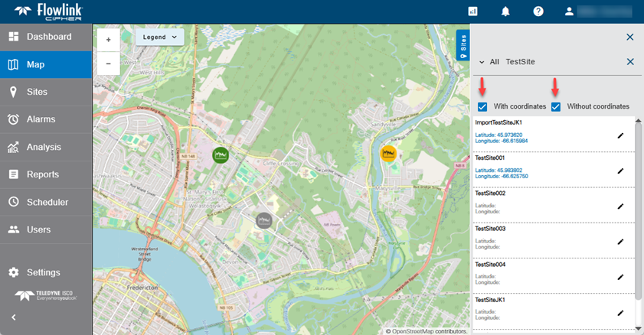The image size is (644, 335).
Task: Zoom in on the map
Action: click(108, 39)
